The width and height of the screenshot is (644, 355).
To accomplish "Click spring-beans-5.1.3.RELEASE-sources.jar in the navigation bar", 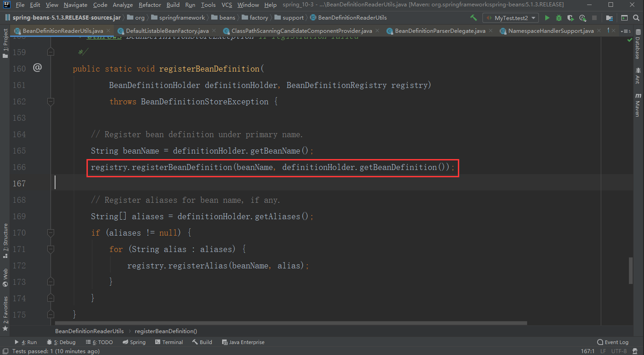I will [62, 18].
